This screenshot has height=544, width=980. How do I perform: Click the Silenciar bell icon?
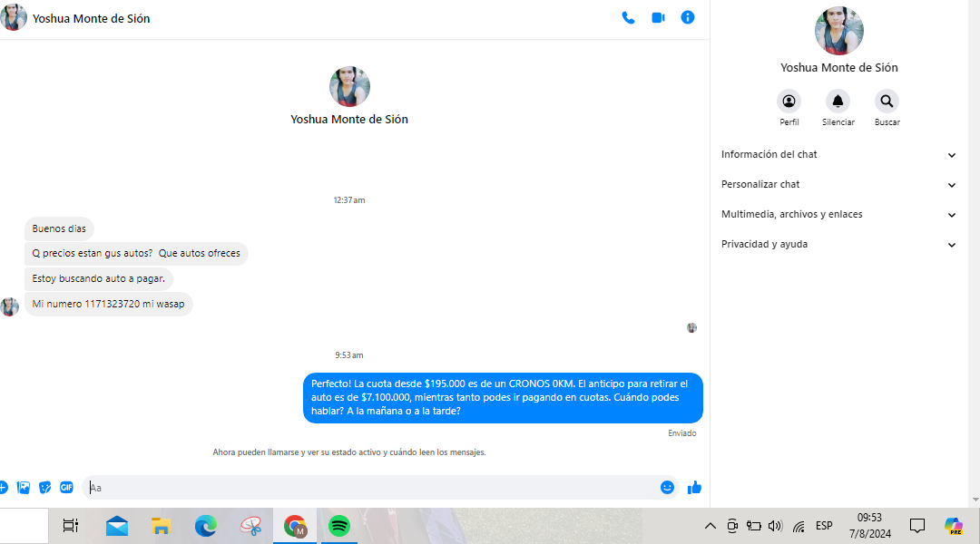838,102
